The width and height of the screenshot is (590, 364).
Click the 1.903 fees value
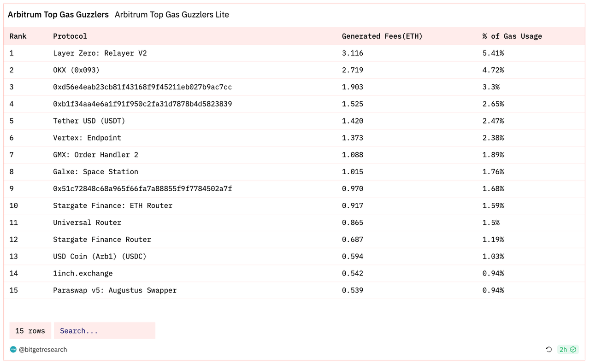point(353,87)
